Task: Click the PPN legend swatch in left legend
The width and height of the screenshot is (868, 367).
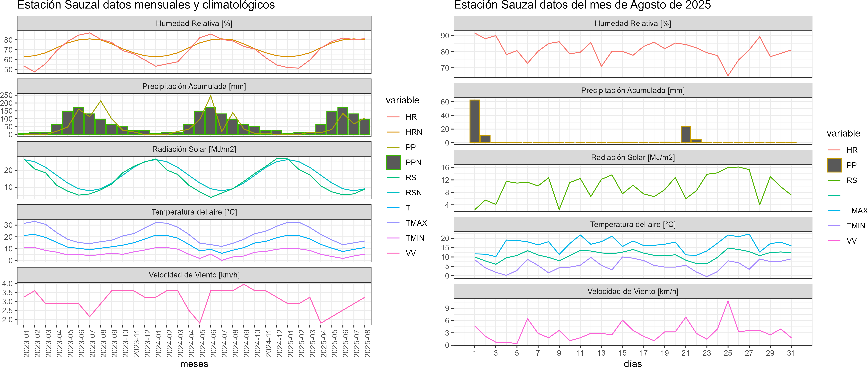Action: coord(393,162)
